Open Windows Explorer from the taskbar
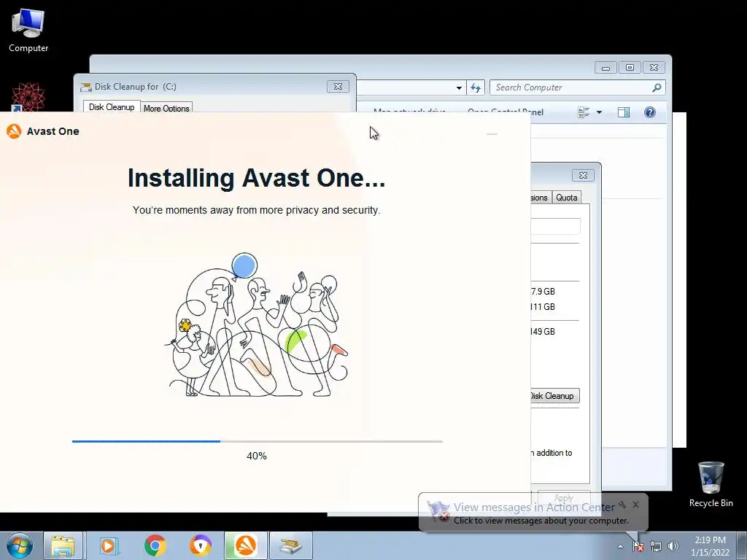The image size is (747, 560). 63,545
